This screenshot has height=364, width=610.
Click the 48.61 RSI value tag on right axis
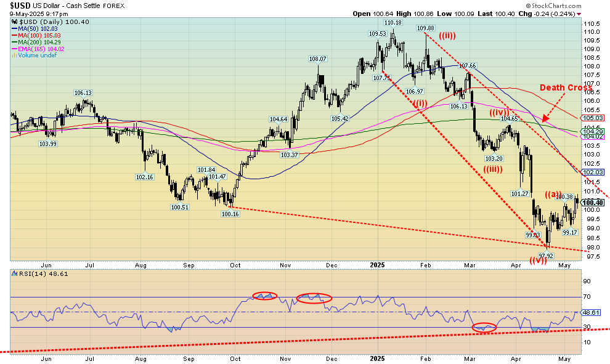[592, 312]
